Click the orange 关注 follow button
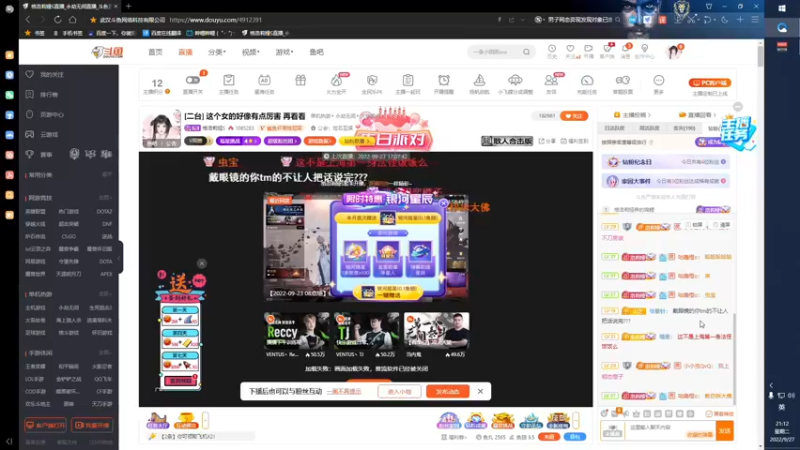 (x=573, y=116)
